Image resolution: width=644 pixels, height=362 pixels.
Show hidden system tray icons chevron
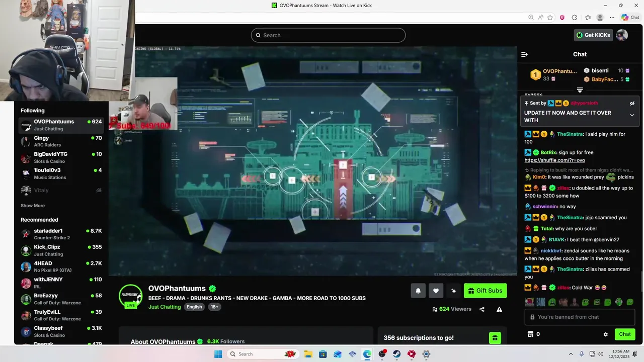point(571,354)
